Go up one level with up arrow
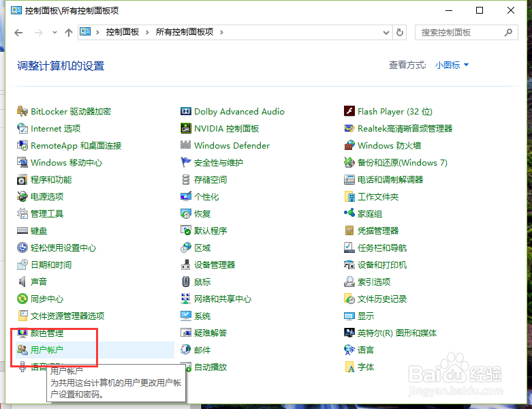 pos(69,33)
